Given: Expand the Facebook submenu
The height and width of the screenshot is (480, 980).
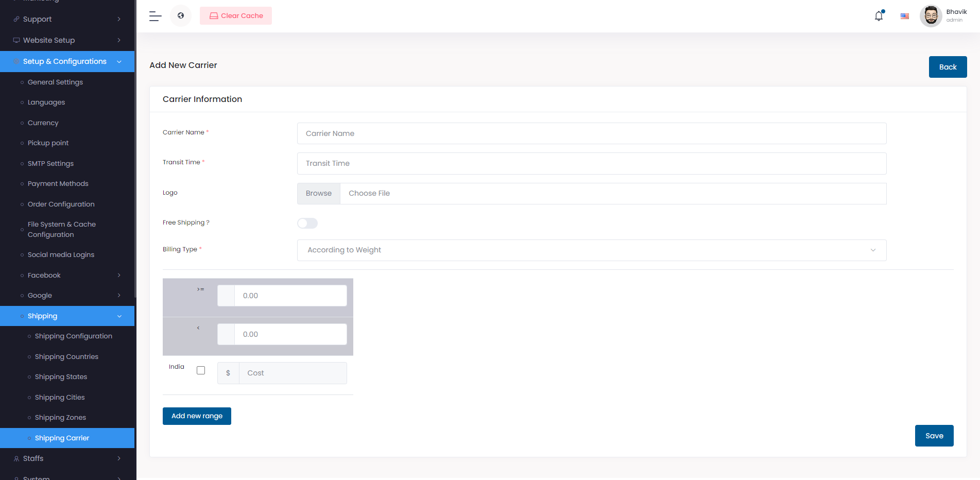Looking at the screenshot, I should (x=119, y=276).
